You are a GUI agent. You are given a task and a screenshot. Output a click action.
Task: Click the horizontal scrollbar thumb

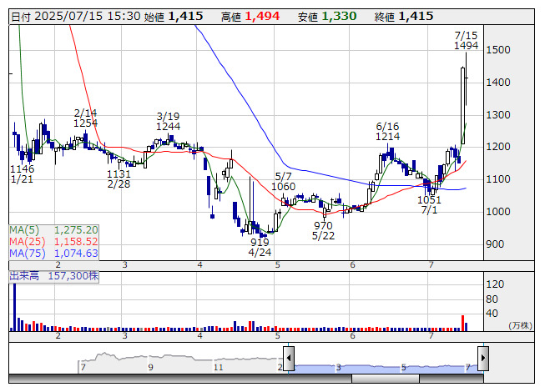[386, 379]
